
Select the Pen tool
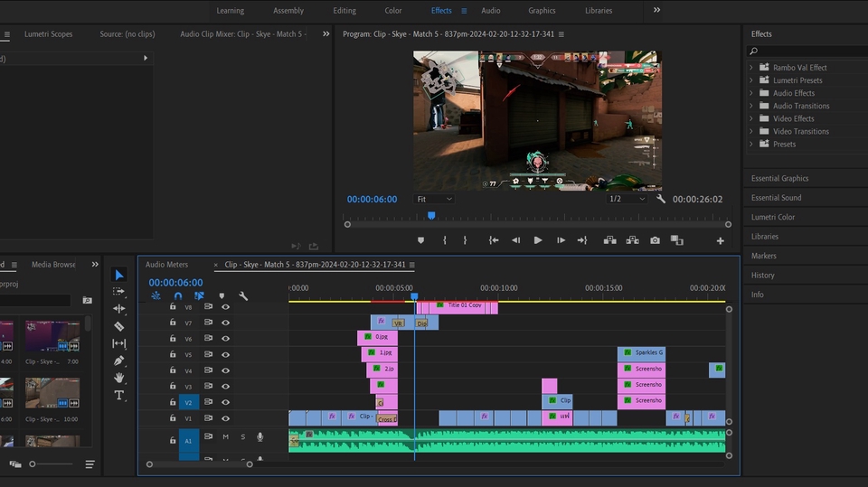[x=119, y=361]
